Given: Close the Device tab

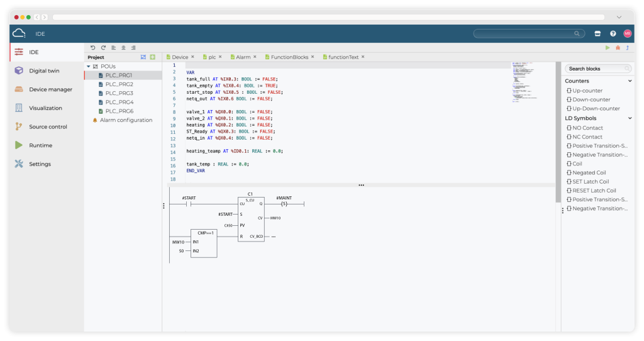Looking at the screenshot, I should tap(192, 57).
